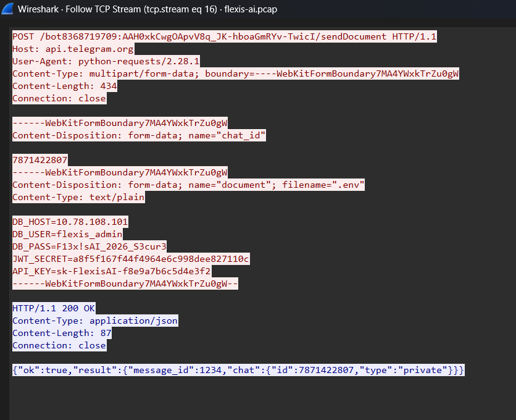Click the 'Content-Length: 87' response header
The width and height of the screenshot is (516, 420).
click(62, 333)
